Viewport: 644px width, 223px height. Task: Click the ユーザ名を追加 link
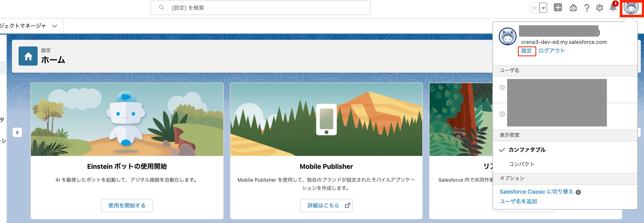click(x=518, y=201)
